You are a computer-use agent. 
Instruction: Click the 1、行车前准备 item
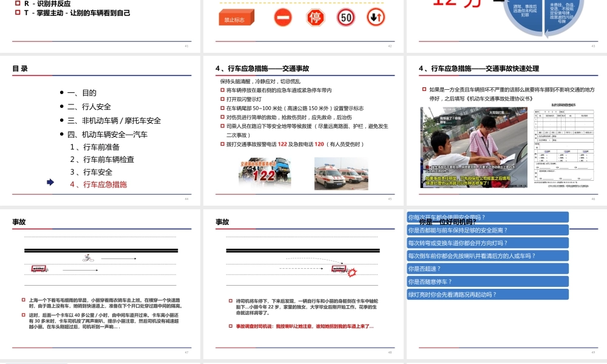(x=95, y=147)
